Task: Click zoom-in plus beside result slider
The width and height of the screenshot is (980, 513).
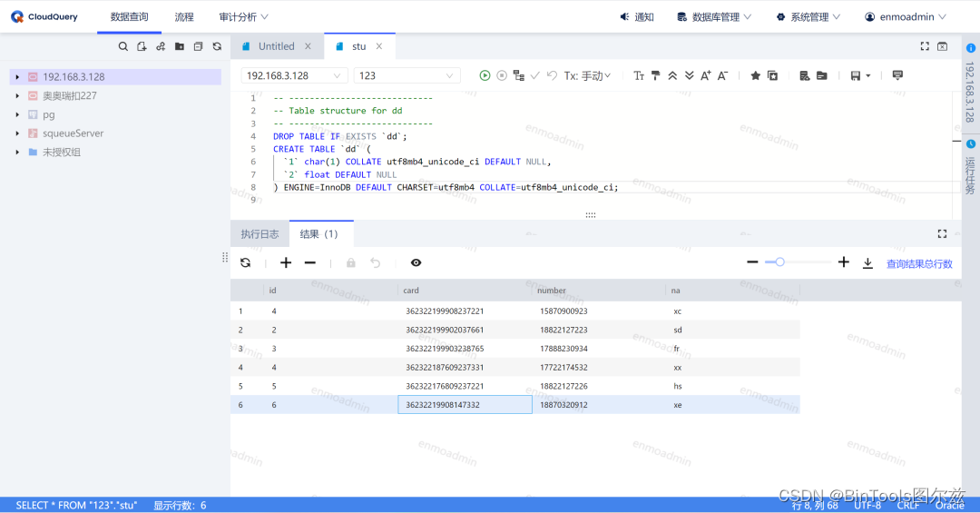Action: pyautogui.click(x=844, y=262)
